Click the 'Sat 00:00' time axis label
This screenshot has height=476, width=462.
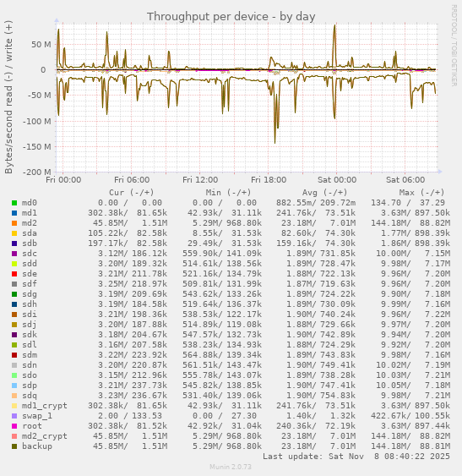click(337, 180)
